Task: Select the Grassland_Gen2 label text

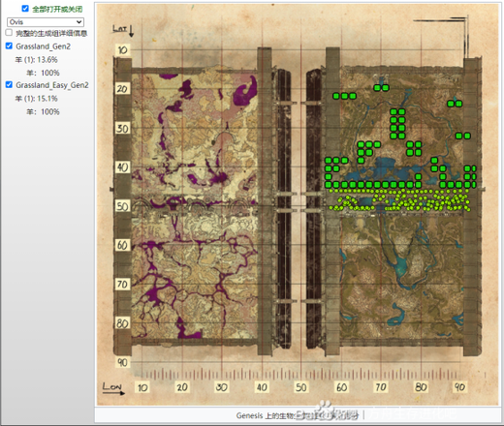Action: (x=44, y=46)
